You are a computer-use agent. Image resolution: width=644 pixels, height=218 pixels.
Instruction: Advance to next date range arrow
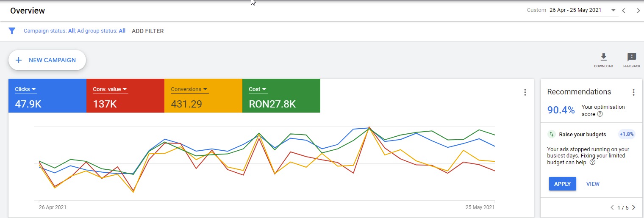638,11
